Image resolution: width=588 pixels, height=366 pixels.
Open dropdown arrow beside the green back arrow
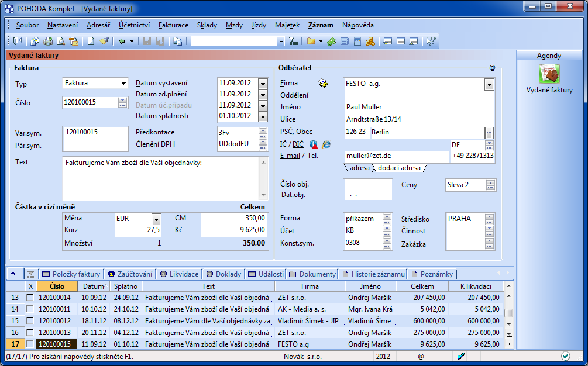(132, 41)
